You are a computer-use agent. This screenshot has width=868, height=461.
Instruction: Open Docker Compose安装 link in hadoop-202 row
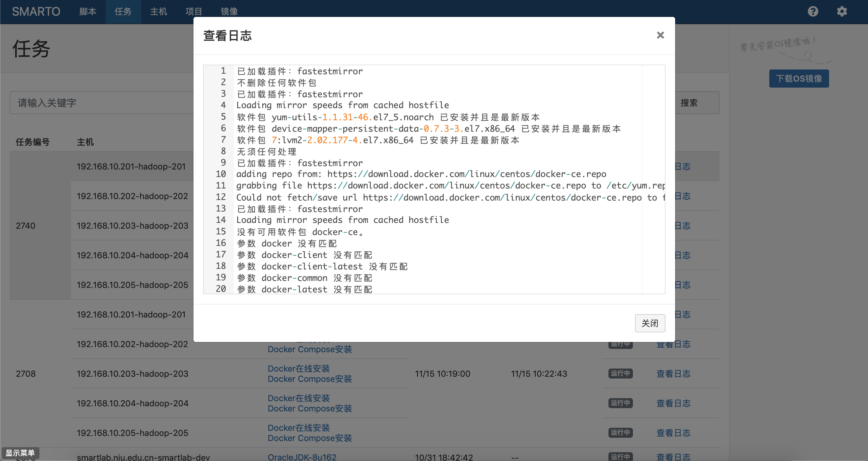tap(310, 349)
